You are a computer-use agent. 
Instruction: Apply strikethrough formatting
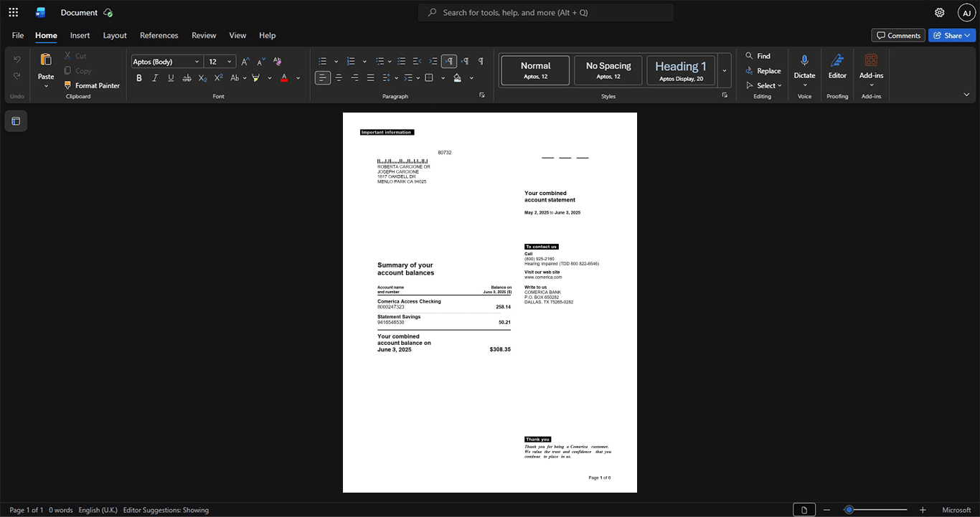187,77
